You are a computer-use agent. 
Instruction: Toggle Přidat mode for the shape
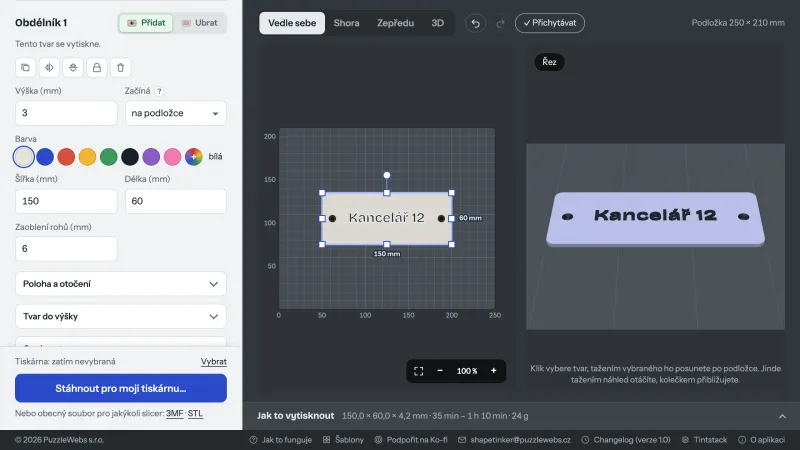tap(146, 23)
